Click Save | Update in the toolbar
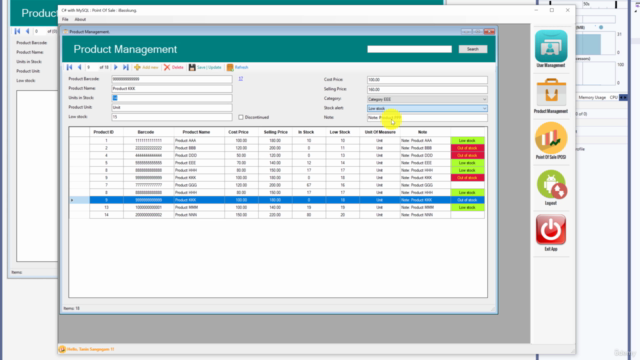The image size is (640, 360). pyautogui.click(x=205, y=67)
